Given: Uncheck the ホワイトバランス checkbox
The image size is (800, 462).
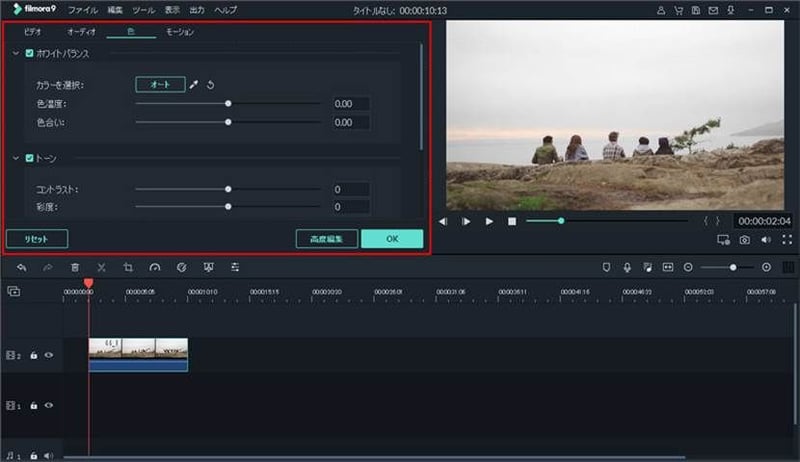Looking at the screenshot, I should [x=30, y=52].
